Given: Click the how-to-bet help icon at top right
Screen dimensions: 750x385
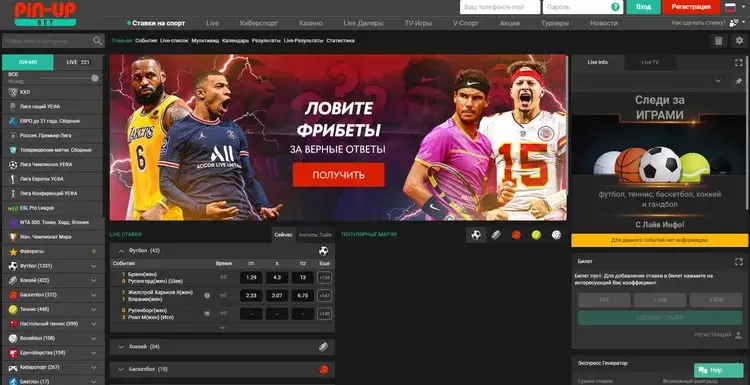Looking at the screenshot, I should [x=734, y=23].
